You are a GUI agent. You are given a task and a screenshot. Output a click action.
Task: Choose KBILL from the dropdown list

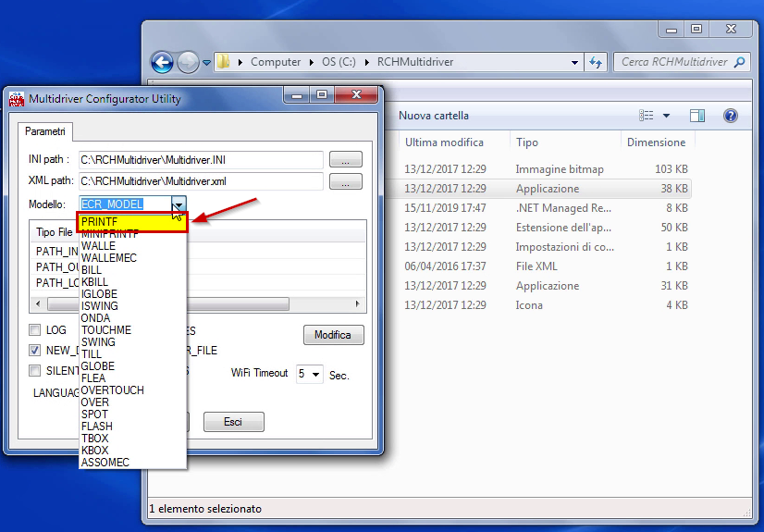[132, 282]
